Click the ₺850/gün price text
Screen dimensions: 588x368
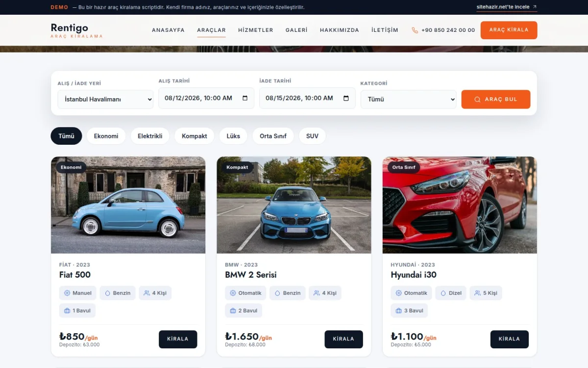(78, 337)
